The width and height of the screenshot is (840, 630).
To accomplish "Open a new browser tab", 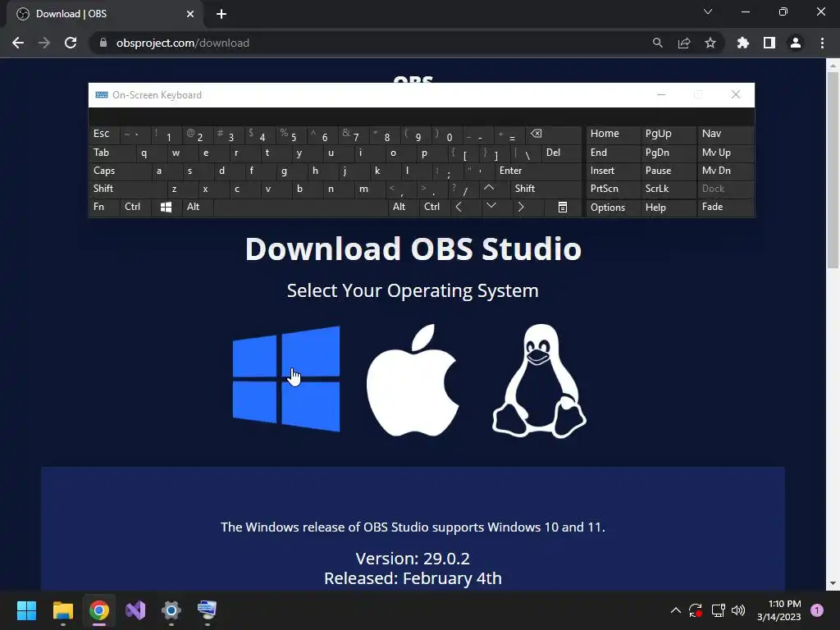I will click(x=221, y=14).
